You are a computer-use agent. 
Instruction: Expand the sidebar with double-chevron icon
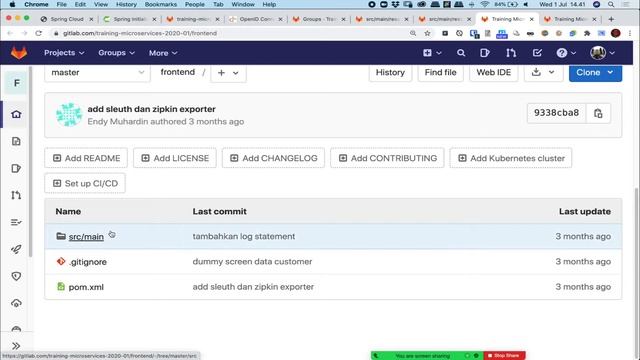click(16, 346)
